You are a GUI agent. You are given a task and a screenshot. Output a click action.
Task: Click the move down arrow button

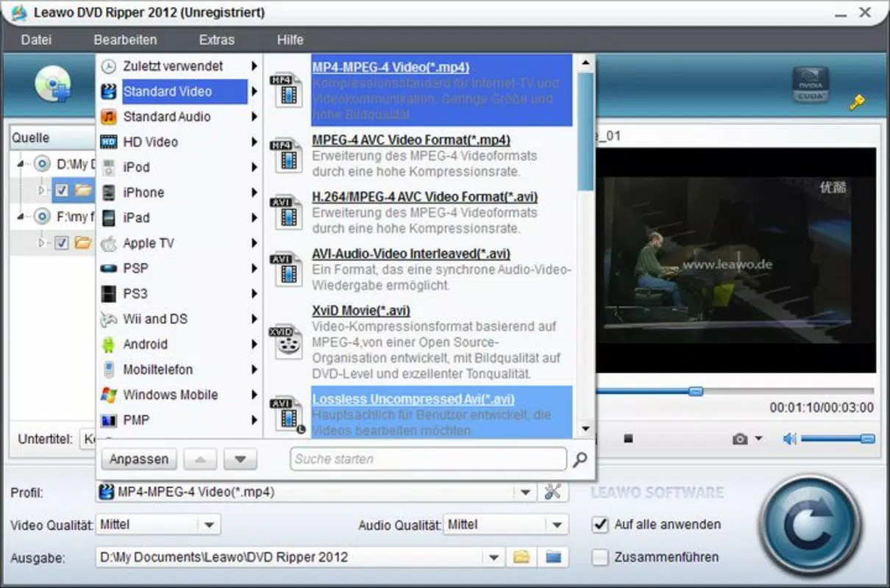point(240,459)
